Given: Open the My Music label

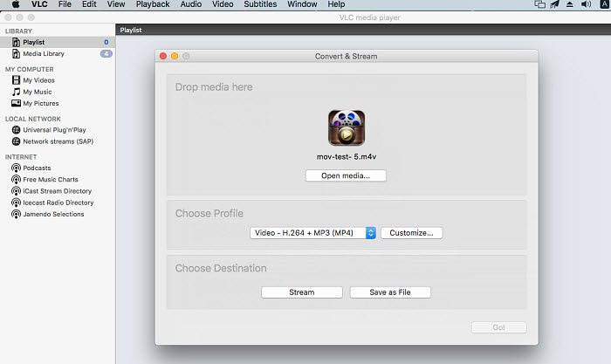Looking at the screenshot, I should click(38, 92).
